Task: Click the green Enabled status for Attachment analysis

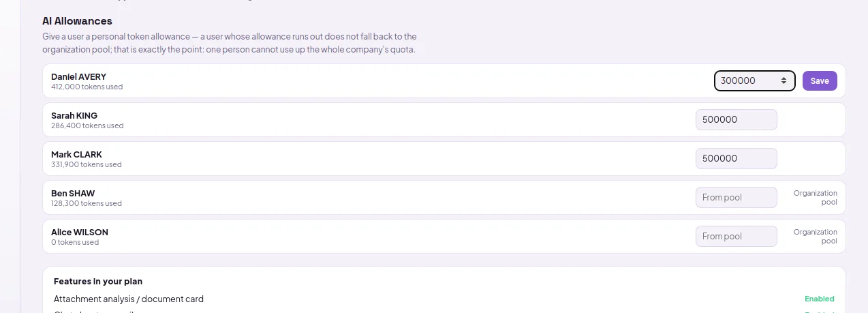Action: click(x=819, y=299)
